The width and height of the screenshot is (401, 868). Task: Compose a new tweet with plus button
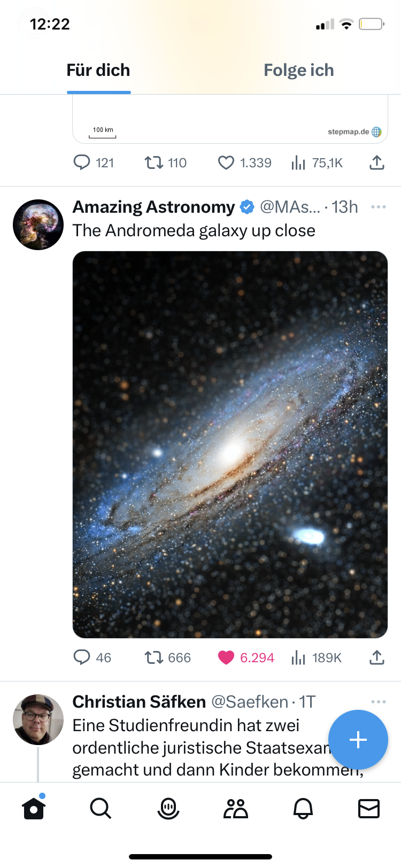point(358,740)
